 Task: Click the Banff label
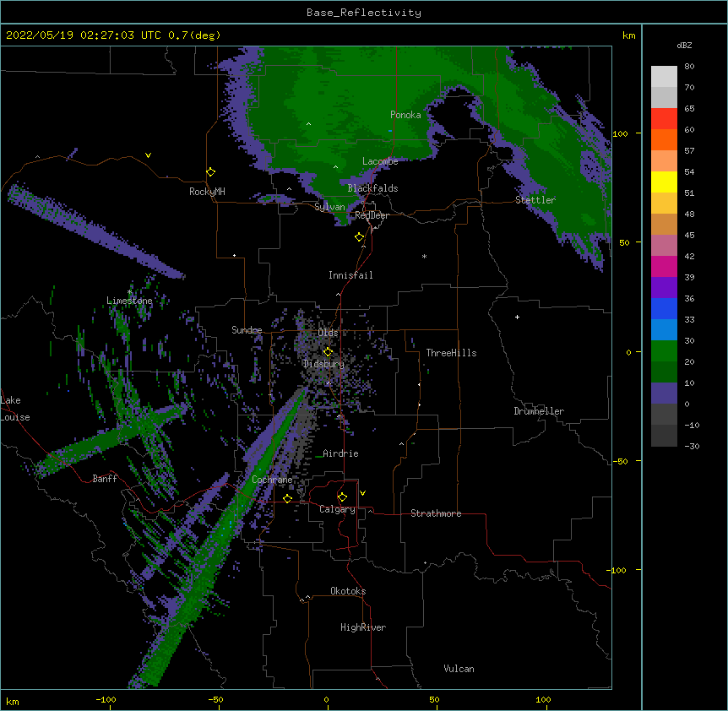point(105,479)
